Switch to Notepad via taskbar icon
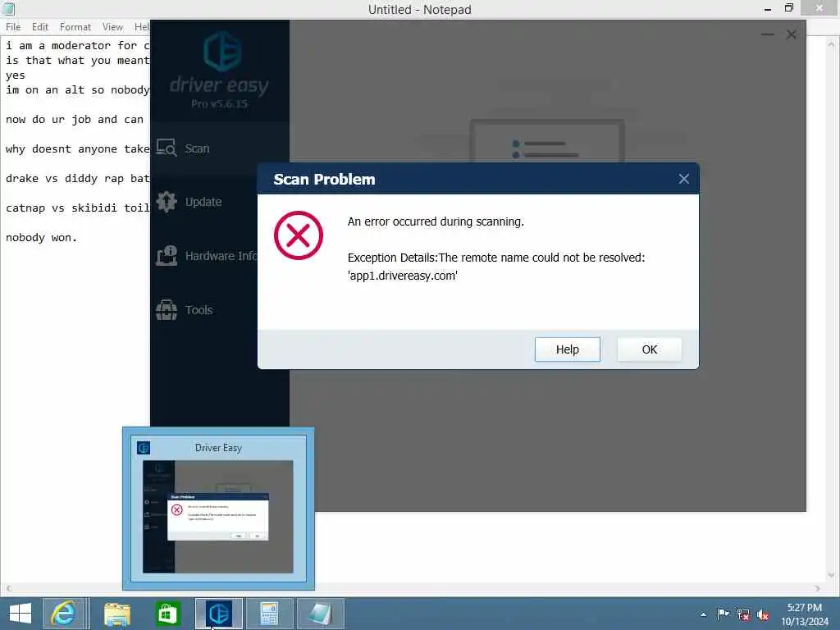840x630 pixels. click(321, 614)
